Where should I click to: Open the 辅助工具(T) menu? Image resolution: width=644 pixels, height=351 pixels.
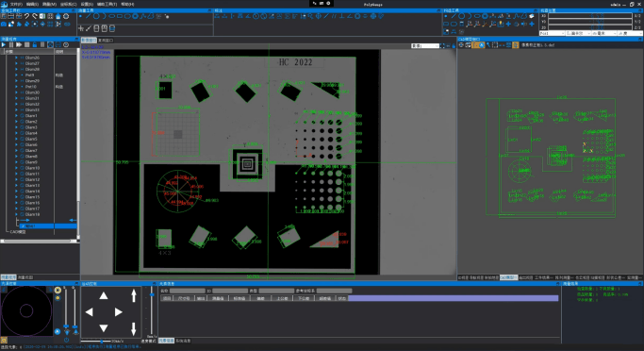(x=107, y=4)
